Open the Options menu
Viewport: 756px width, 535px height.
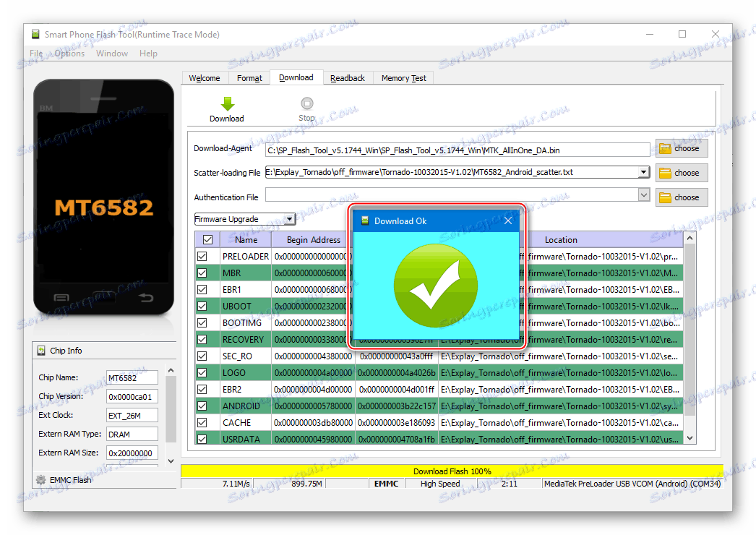pos(69,54)
